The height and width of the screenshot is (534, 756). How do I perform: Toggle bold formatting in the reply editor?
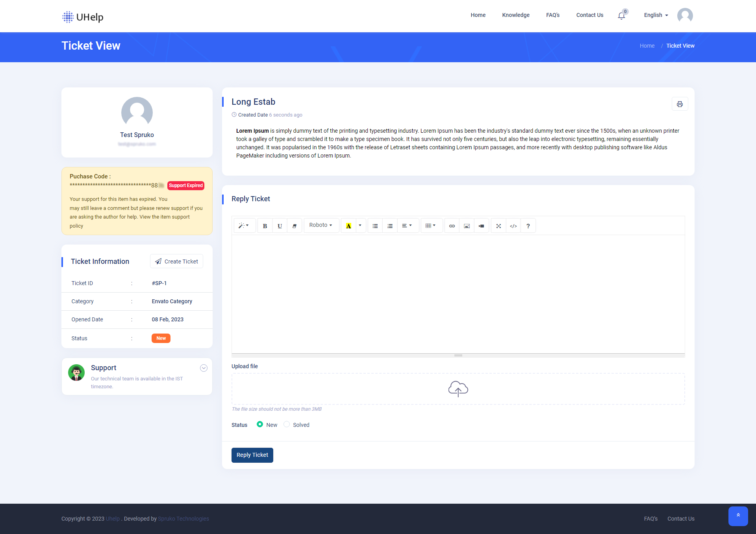click(265, 225)
